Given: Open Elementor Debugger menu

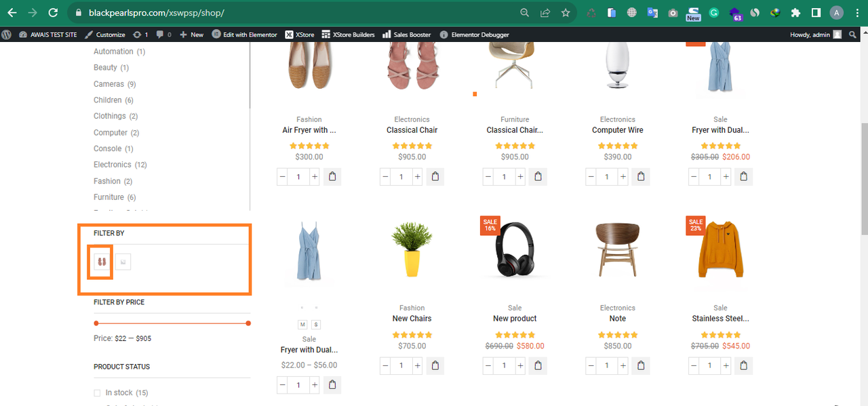Looking at the screenshot, I should pos(475,35).
